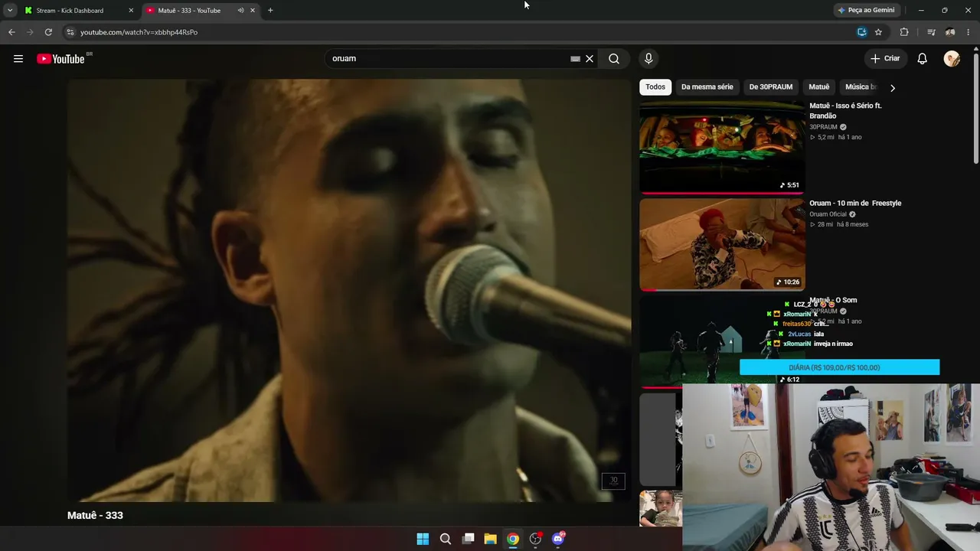Image resolution: width=980 pixels, height=551 pixels.
Task: Open Chrome media controls
Action: click(x=931, y=32)
